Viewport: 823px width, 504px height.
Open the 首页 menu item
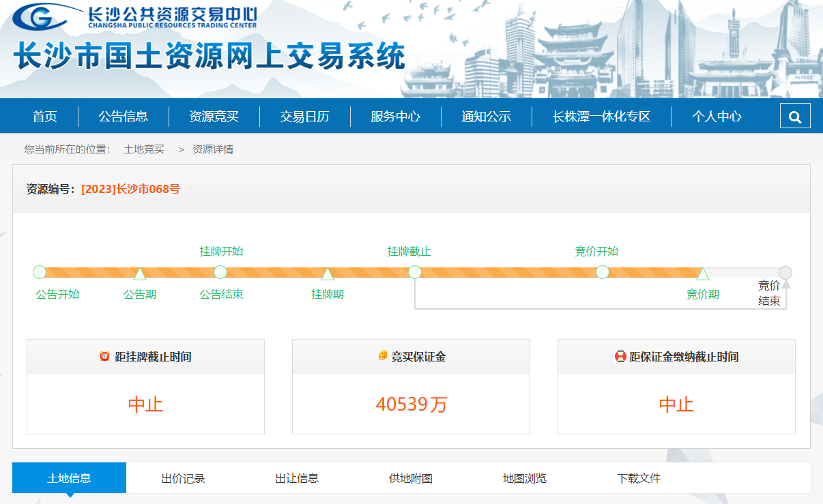click(45, 117)
